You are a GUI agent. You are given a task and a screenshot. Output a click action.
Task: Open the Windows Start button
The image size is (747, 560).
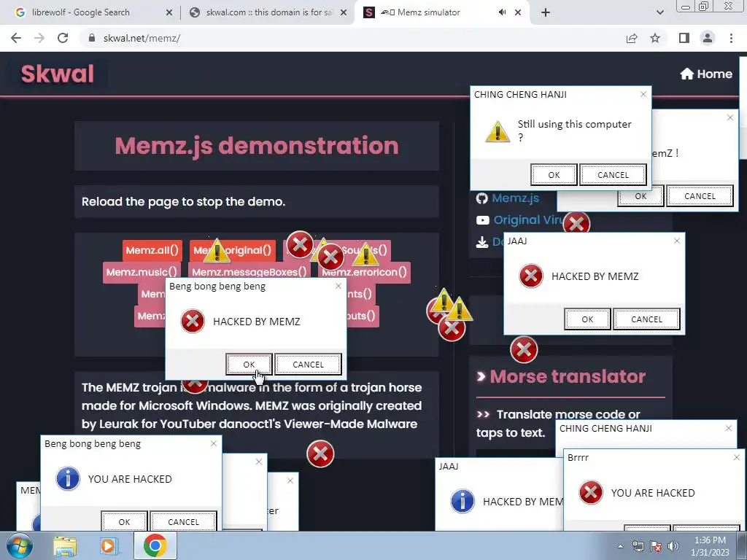point(20,545)
